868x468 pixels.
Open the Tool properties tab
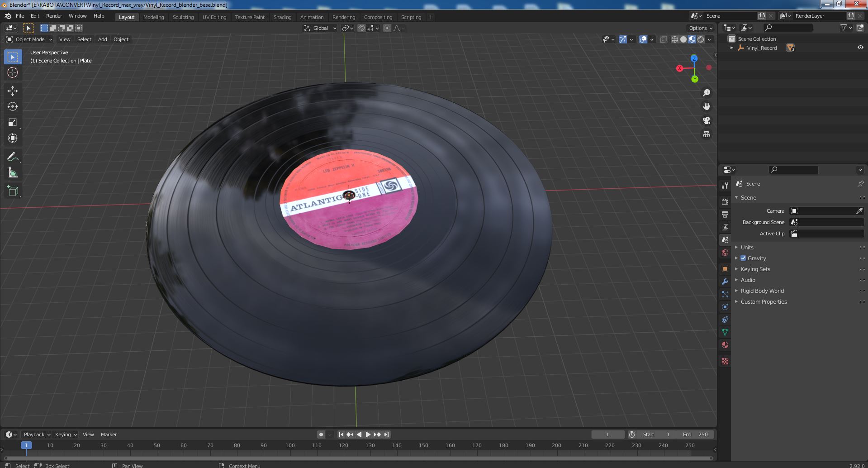coord(725,186)
